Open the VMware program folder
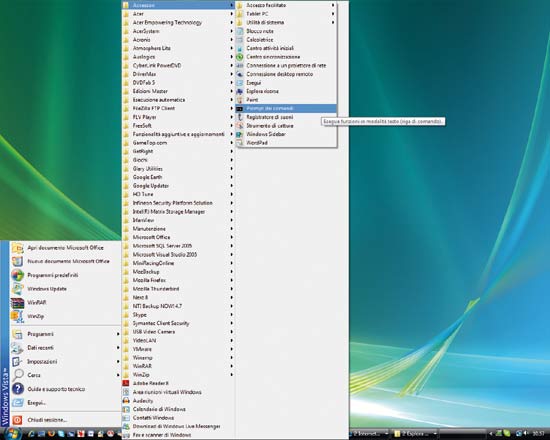The height and width of the screenshot is (440, 550). [x=178, y=349]
